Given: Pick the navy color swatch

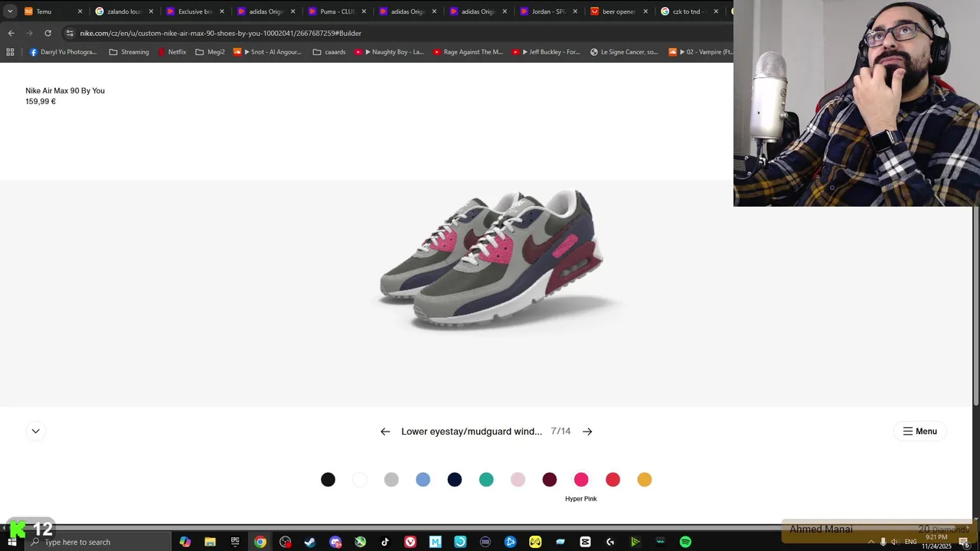Looking at the screenshot, I should (455, 479).
